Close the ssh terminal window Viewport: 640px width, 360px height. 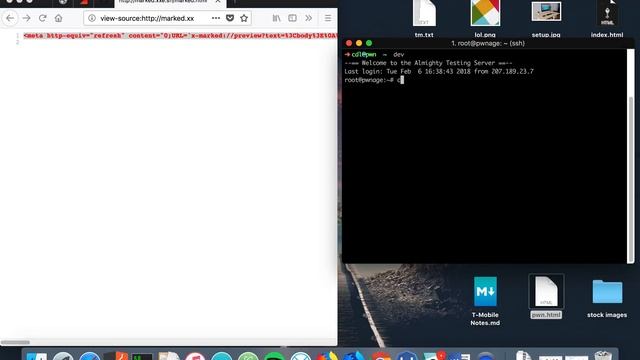tap(349, 43)
